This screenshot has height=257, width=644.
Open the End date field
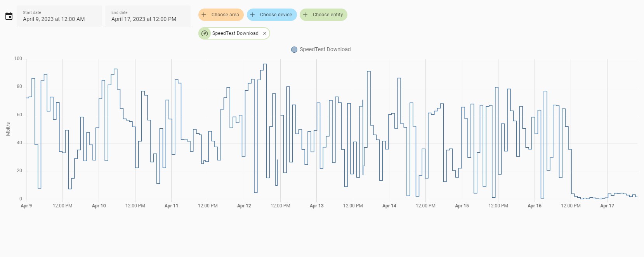[x=148, y=16]
